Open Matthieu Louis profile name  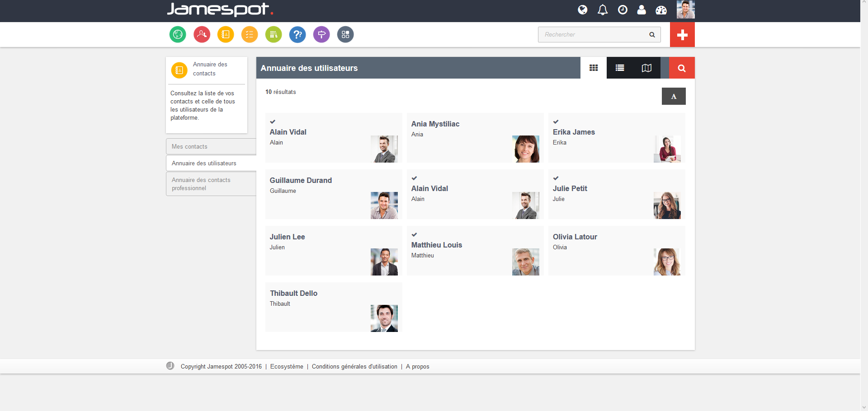437,245
